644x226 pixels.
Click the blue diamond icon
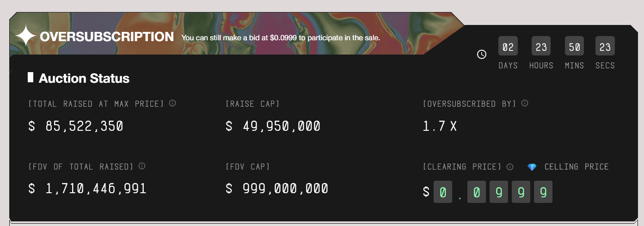(x=532, y=167)
